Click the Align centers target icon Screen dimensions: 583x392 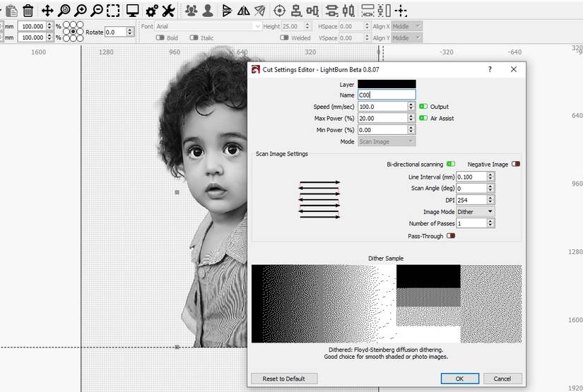tap(279, 11)
